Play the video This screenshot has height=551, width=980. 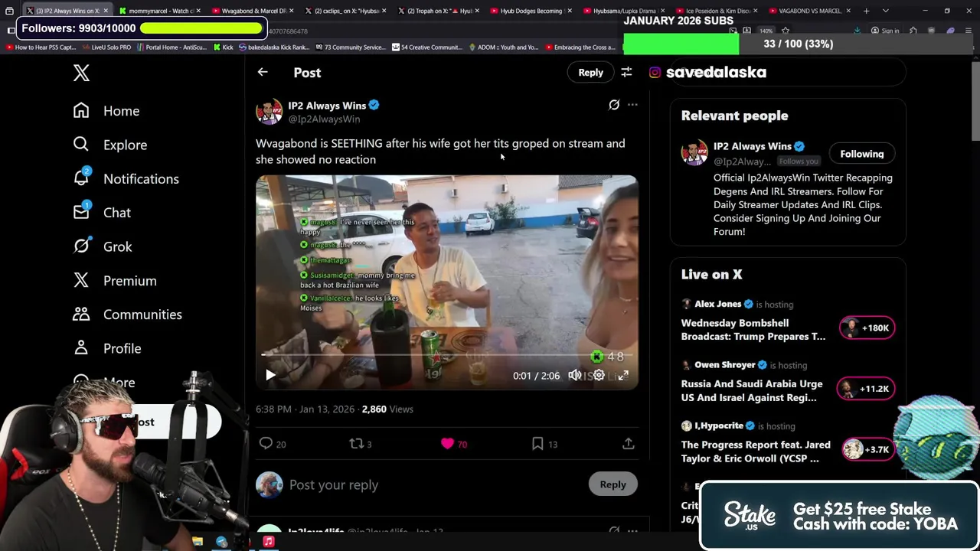(x=270, y=375)
